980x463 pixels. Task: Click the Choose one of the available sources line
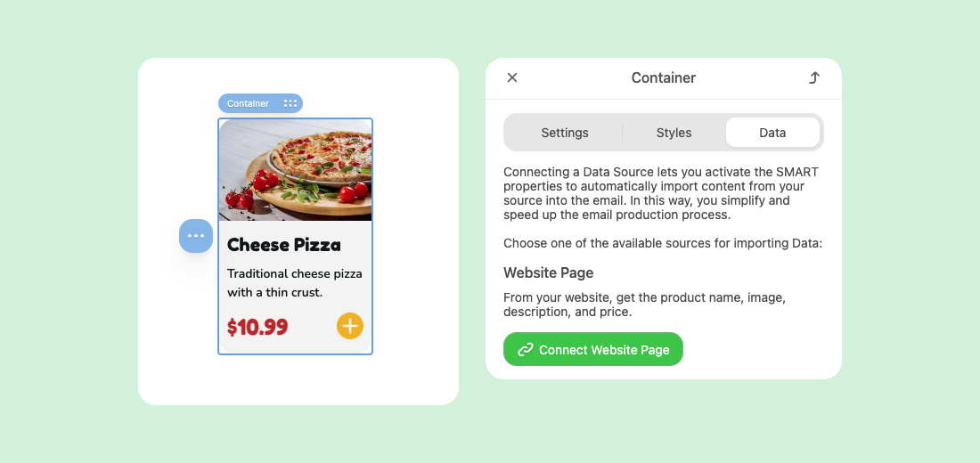click(x=663, y=243)
